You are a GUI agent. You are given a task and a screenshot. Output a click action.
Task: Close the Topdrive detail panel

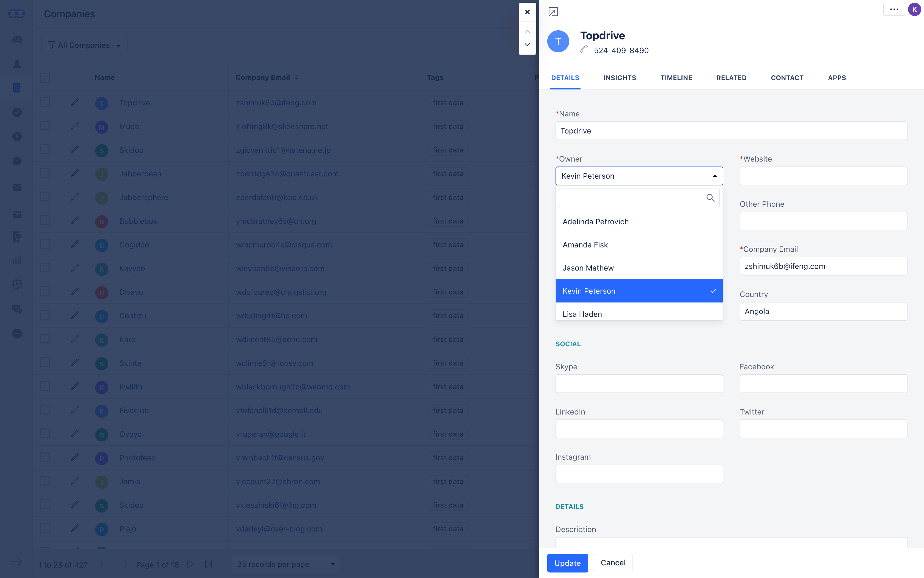[527, 12]
